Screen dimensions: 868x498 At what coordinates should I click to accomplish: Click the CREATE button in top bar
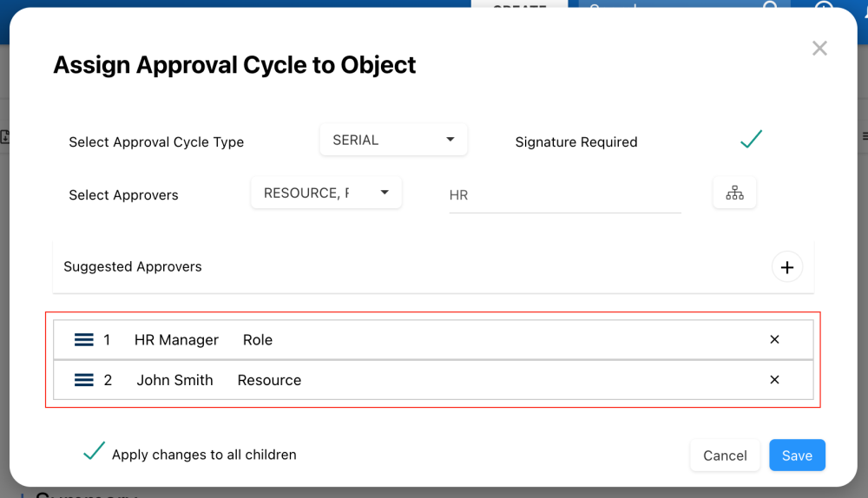pyautogui.click(x=519, y=7)
